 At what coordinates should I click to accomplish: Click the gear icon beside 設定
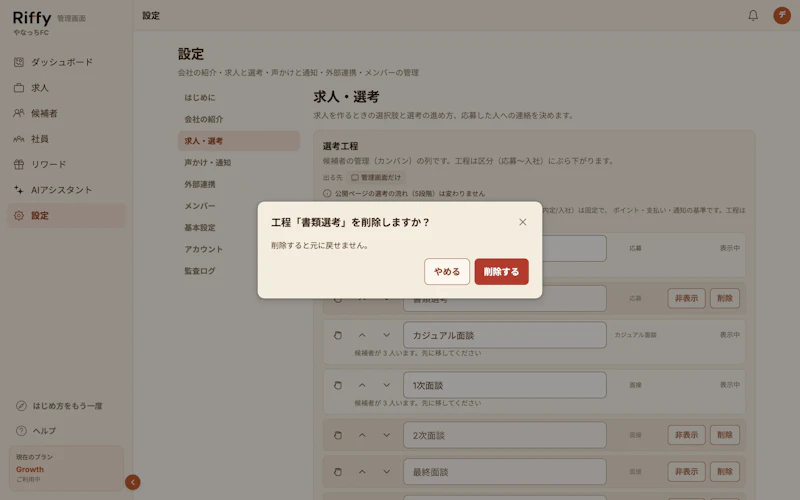coord(19,215)
